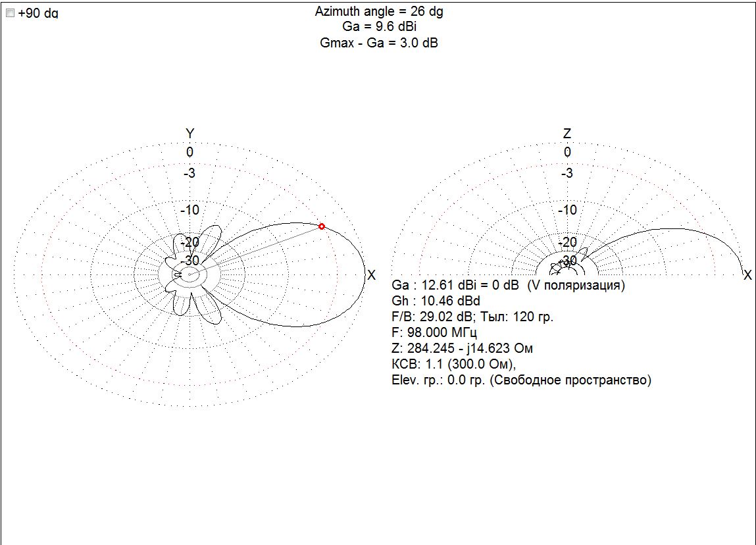The width and height of the screenshot is (756, 545).
Task: Click the X axis label of the elevation plot
Action: coord(748,275)
